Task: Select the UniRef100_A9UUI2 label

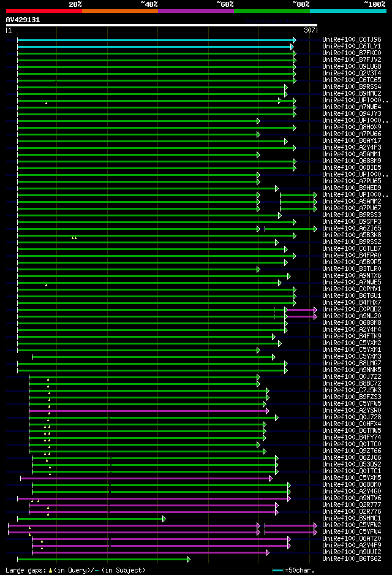Action: point(352,552)
